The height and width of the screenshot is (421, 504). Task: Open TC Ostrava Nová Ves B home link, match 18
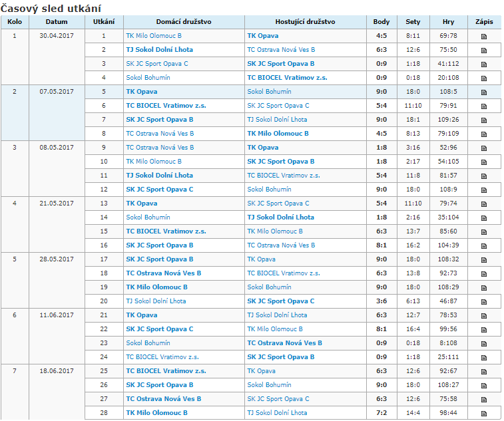[x=164, y=273]
